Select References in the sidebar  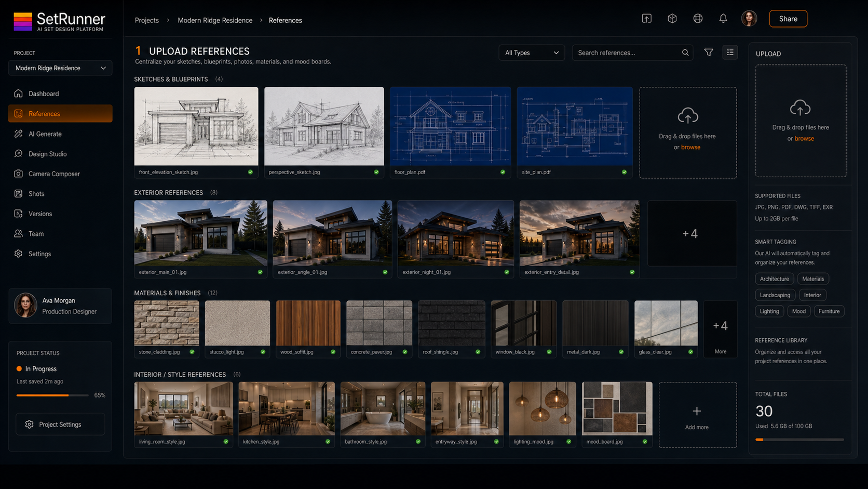[x=60, y=114]
